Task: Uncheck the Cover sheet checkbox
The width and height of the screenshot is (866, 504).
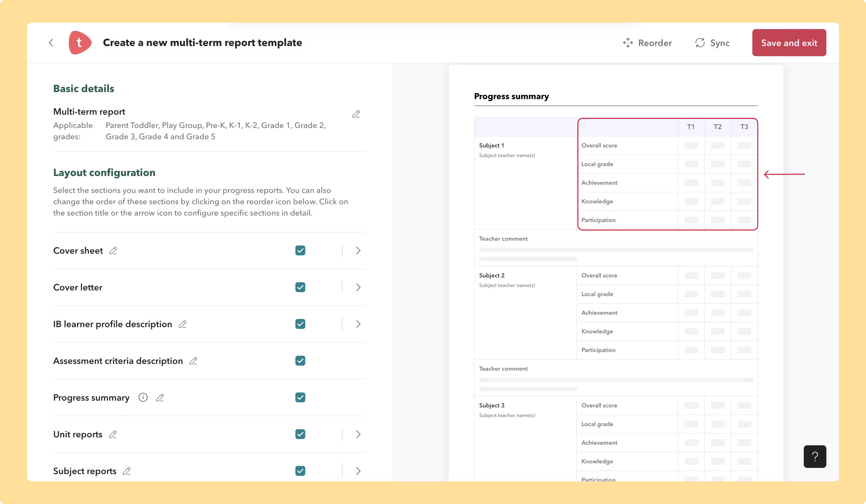Action: [x=300, y=250]
